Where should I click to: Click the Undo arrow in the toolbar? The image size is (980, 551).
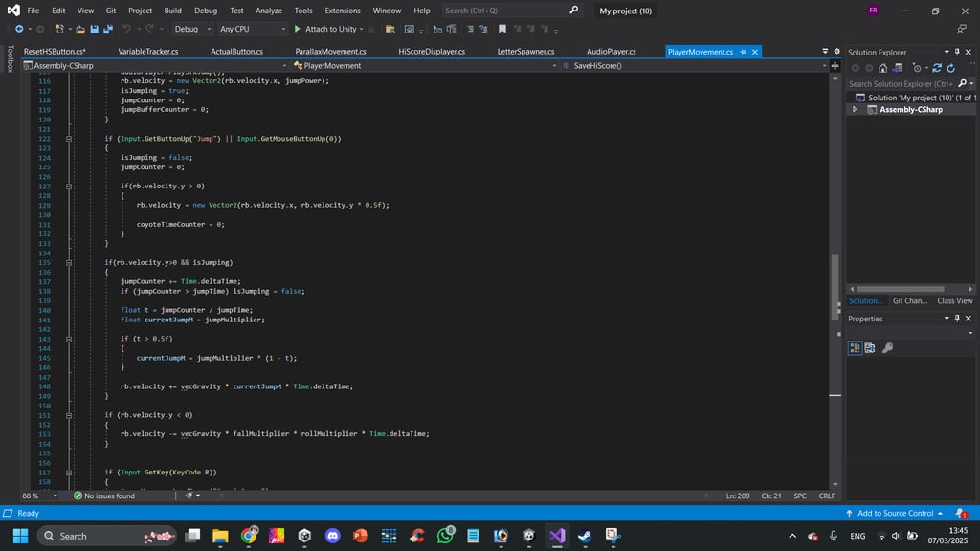(x=127, y=29)
